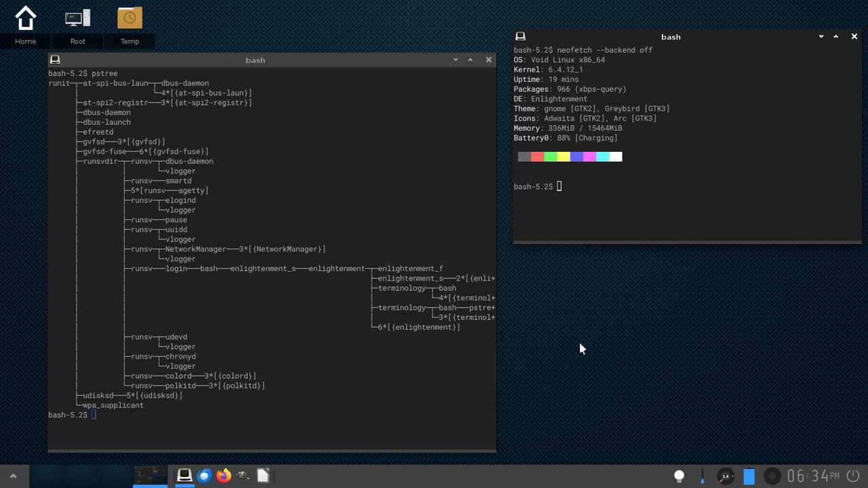Click the 'OS: Void Linux x86_64' line
This screenshot has width=868, height=488.
coord(559,60)
